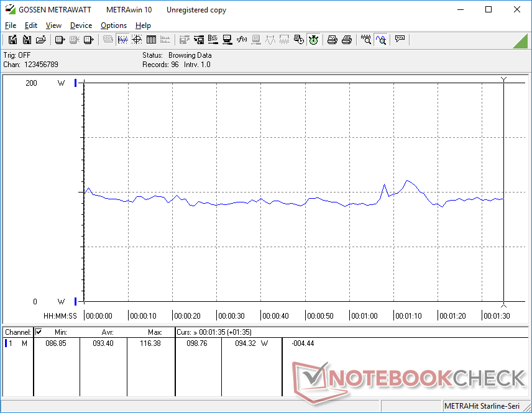Click the greyed save-settings floppy icon
532x413 pixels.
point(184,40)
